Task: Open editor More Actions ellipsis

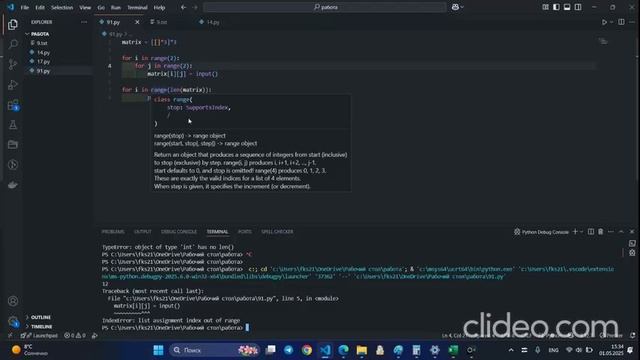Action: click(x=632, y=22)
